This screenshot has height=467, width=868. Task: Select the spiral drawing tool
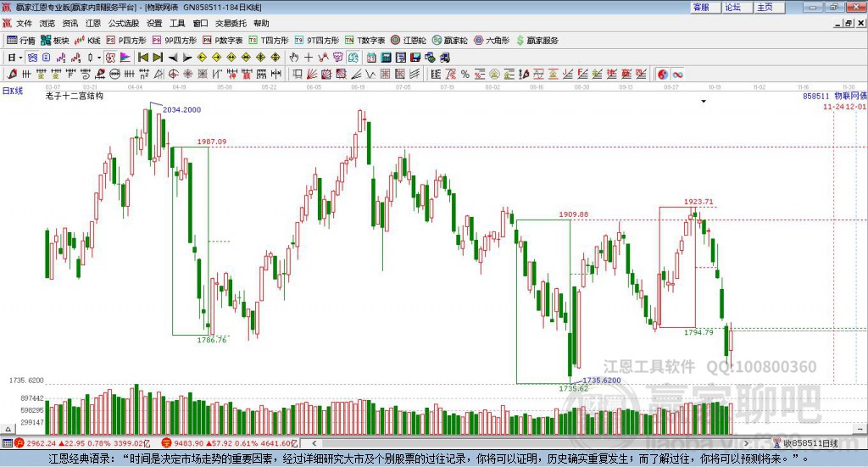(x=85, y=74)
